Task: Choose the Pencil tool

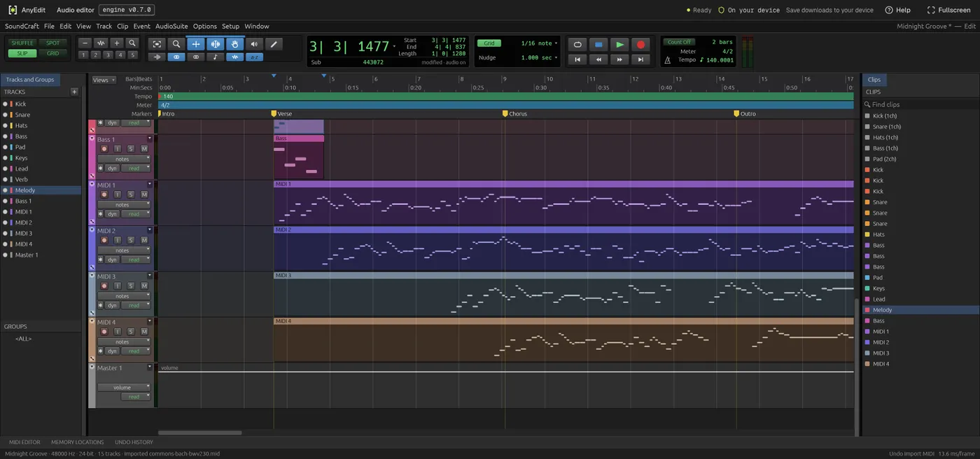Action: pyautogui.click(x=274, y=44)
